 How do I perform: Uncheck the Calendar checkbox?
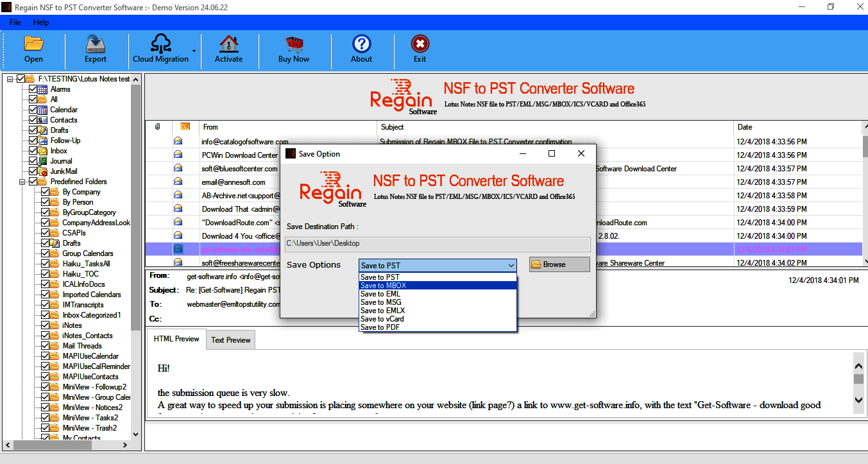point(33,110)
